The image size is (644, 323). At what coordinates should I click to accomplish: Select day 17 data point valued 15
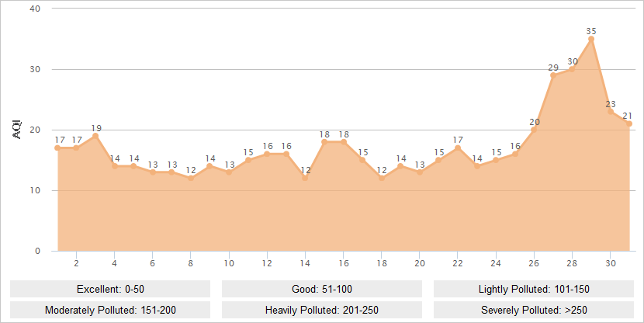[x=362, y=160]
